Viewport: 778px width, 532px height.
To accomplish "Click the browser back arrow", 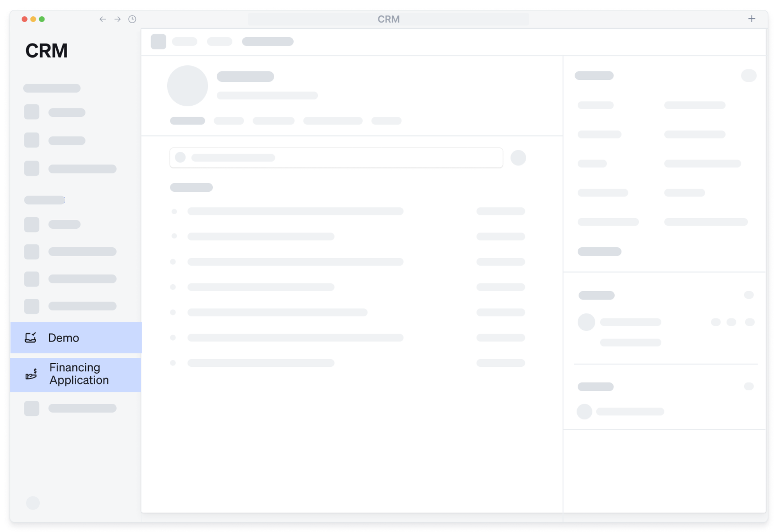I will click(x=102, y=19).
